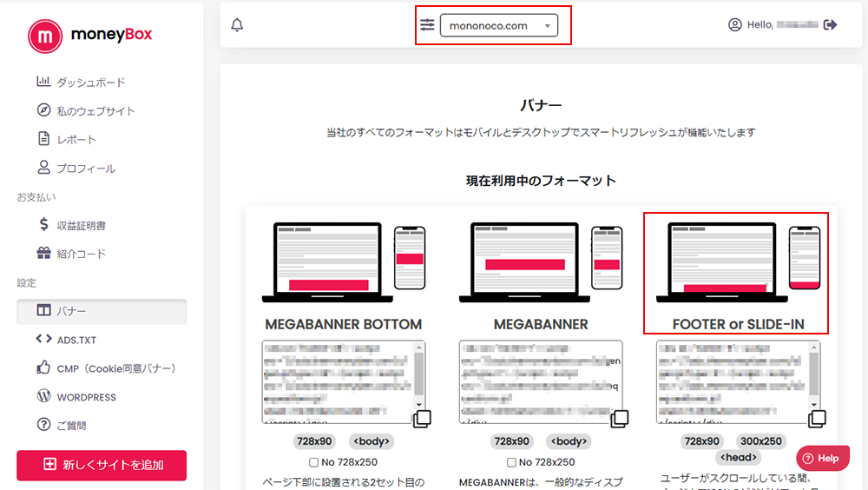
Task: Click the moneyBox logo
Action: (90, 36)
